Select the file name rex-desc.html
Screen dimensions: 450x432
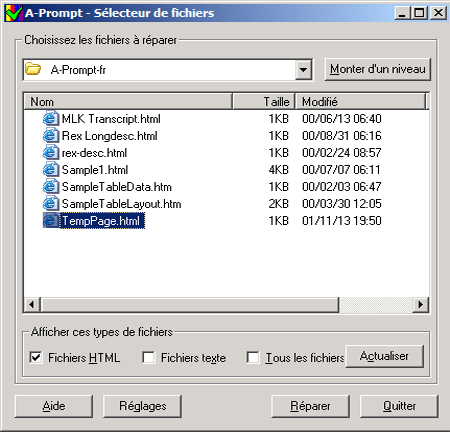point(94,153)
